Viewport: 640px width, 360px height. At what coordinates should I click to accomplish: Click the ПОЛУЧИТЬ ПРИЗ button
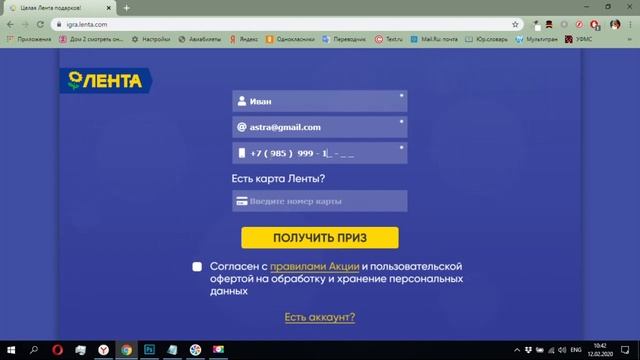(320, 238)
